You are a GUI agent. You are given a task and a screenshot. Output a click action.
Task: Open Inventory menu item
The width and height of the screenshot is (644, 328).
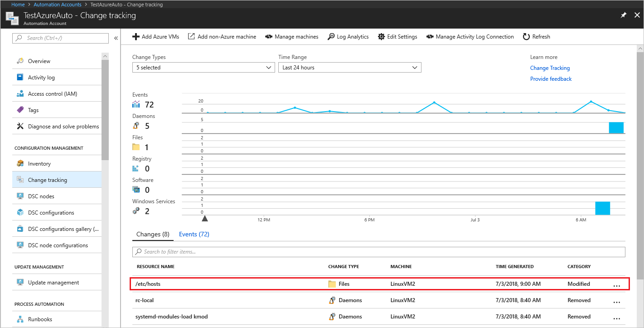57,163
